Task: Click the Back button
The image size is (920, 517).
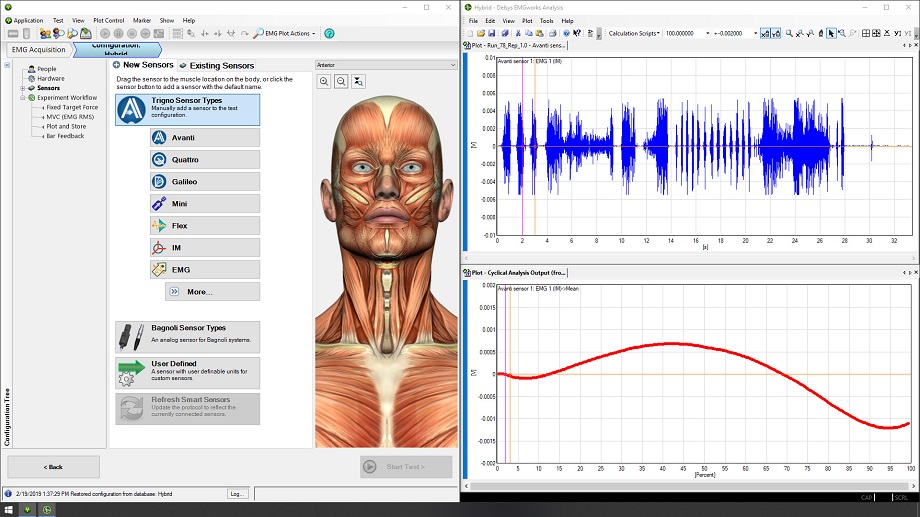Action: pos(53,466)
